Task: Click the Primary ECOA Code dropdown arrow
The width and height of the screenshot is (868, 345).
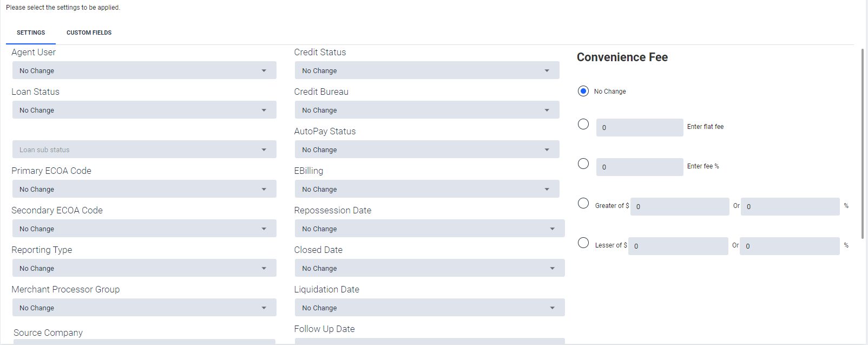Action: click(264, 189)
